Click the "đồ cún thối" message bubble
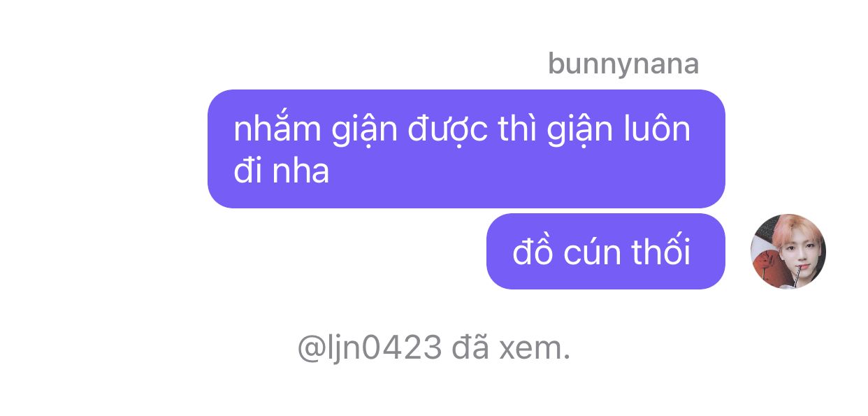This screenshot has width=868, height=416. pos(606,251)
